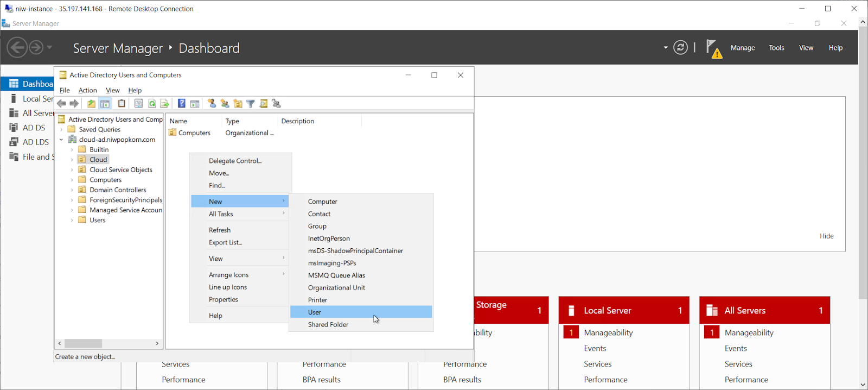Click the AD LDS sidebar icon
868x390 pixels.
click(x=14, y=142)
